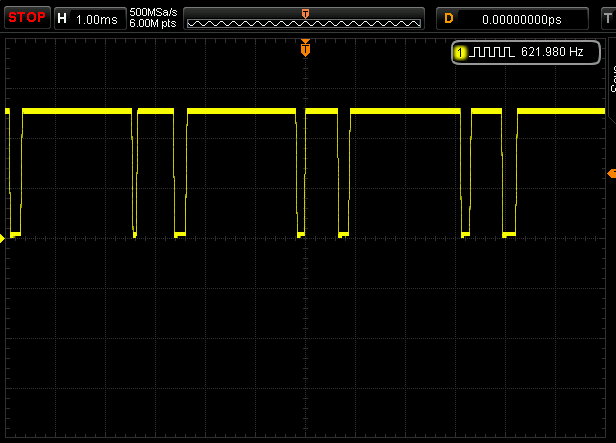Select the 0.00000000ps horizontal delay value
The image size is (616, 443).
point(521,18)
